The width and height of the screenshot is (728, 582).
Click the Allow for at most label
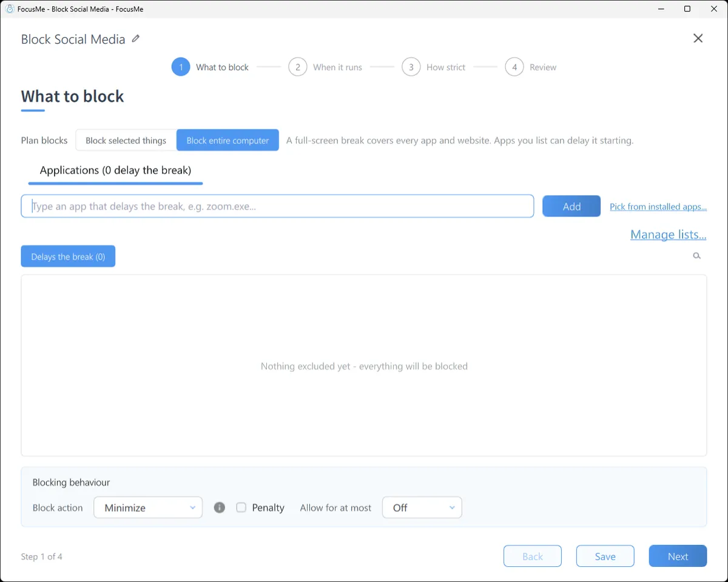point(335,508)
